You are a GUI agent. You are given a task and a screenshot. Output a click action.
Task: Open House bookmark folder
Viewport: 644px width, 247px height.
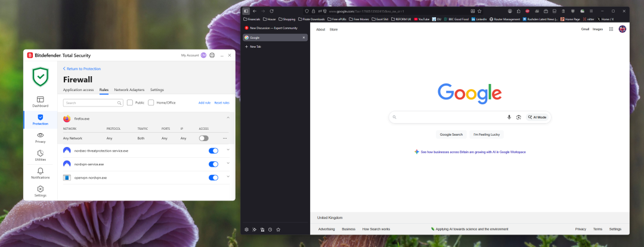(x=270, y=19)
